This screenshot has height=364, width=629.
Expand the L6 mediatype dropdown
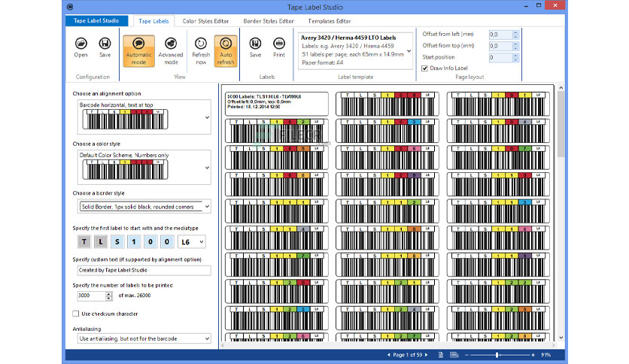(x=202, y=241)
